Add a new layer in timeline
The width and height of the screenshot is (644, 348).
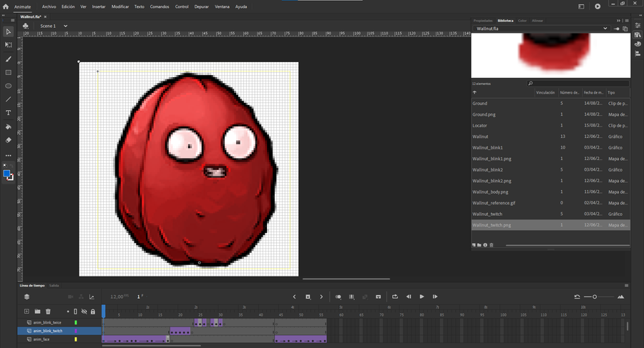click(x=26, y=312)
